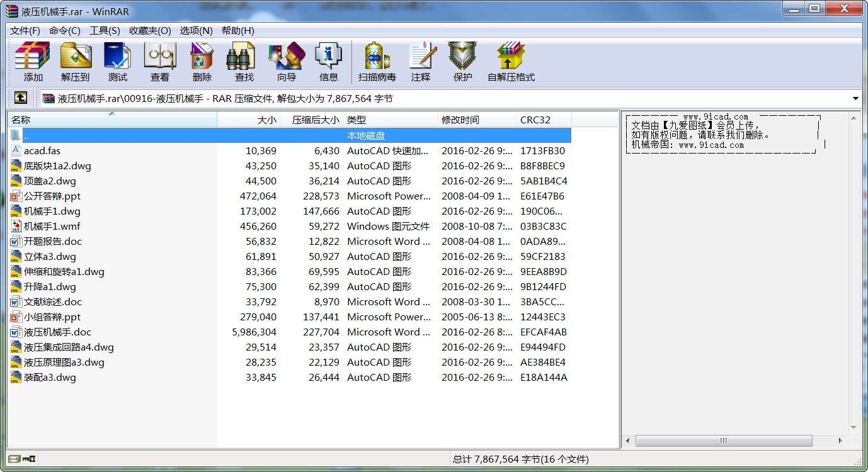Click the Windows 图元文件 type cell
This screenshot has width=868, height=472.
388,226
